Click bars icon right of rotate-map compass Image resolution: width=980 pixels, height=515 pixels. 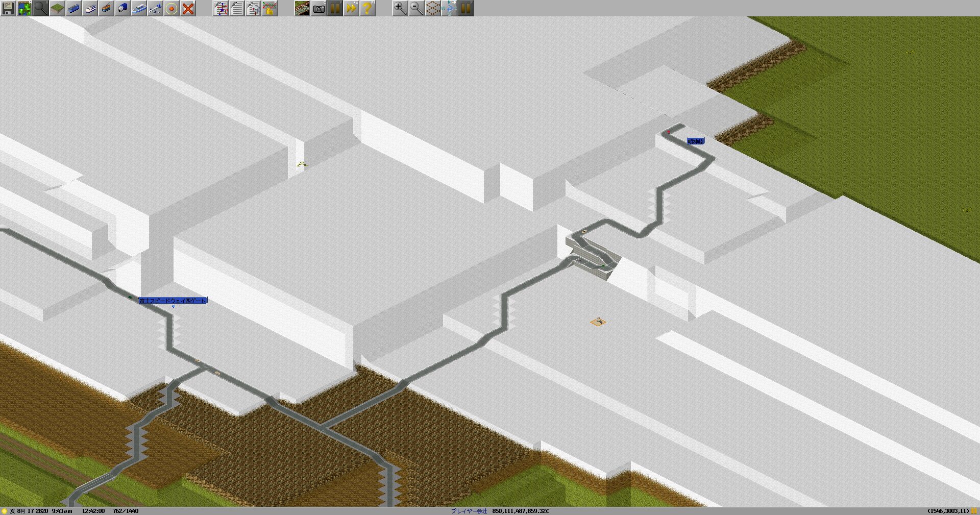click(465, 8)
